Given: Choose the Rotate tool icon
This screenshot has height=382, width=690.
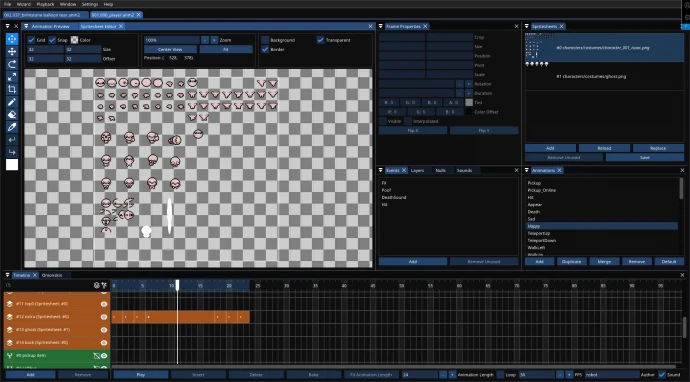Looking at the screenshot, I should [12, 64].
